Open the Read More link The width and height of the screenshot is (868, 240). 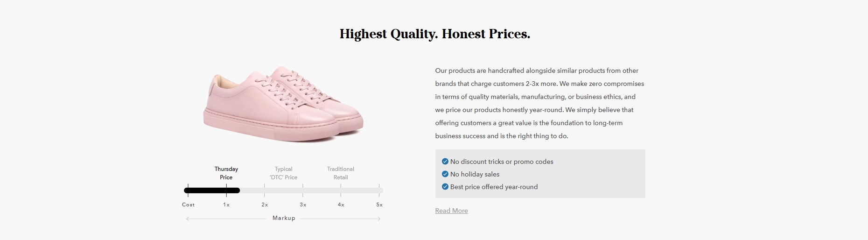coord(451,211)
